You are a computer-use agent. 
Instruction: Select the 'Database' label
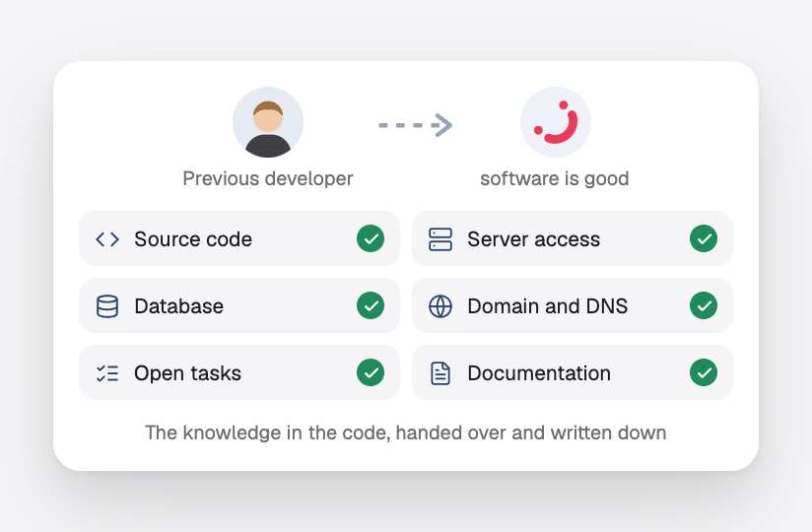178,305
